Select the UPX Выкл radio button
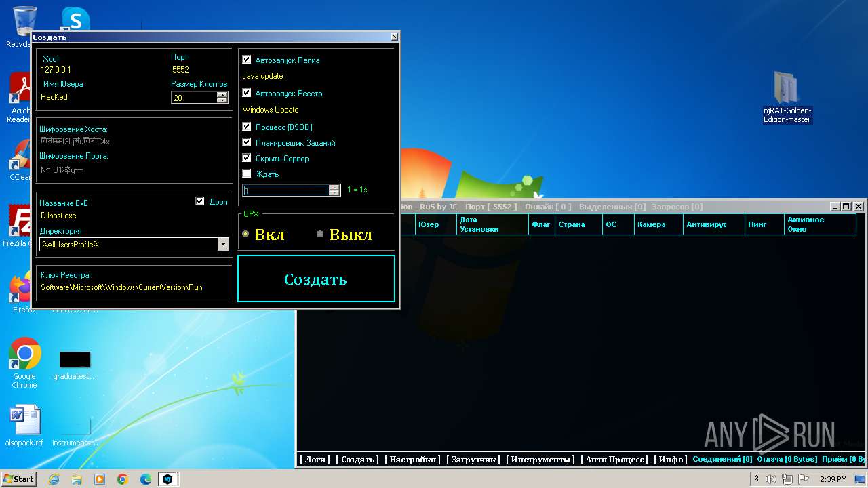 coord(320,234)
